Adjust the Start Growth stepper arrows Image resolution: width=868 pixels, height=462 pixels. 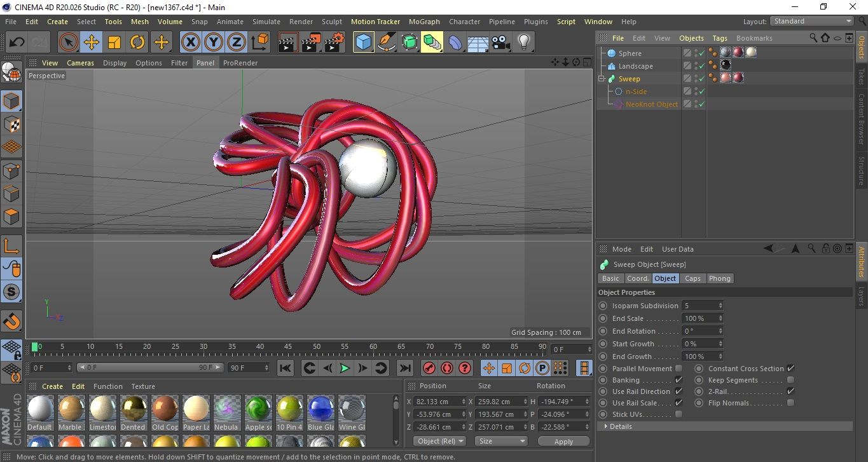pos(720,344)
